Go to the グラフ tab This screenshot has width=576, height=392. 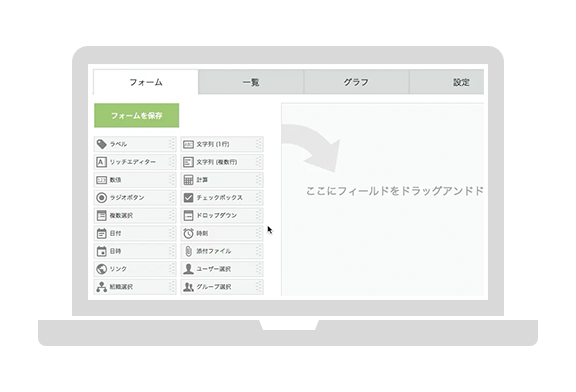point(356,82)
